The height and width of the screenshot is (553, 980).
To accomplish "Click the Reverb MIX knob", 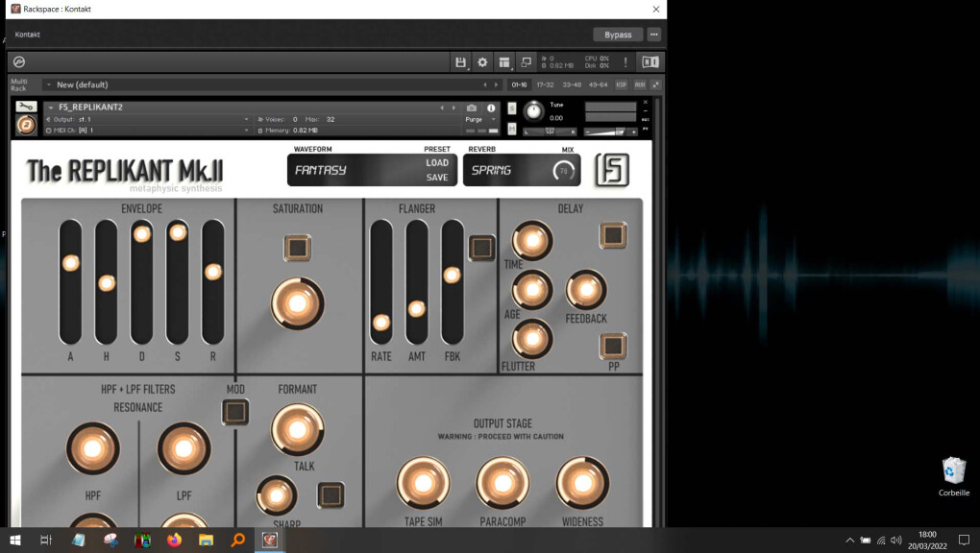I will click(x=564, y=170).
